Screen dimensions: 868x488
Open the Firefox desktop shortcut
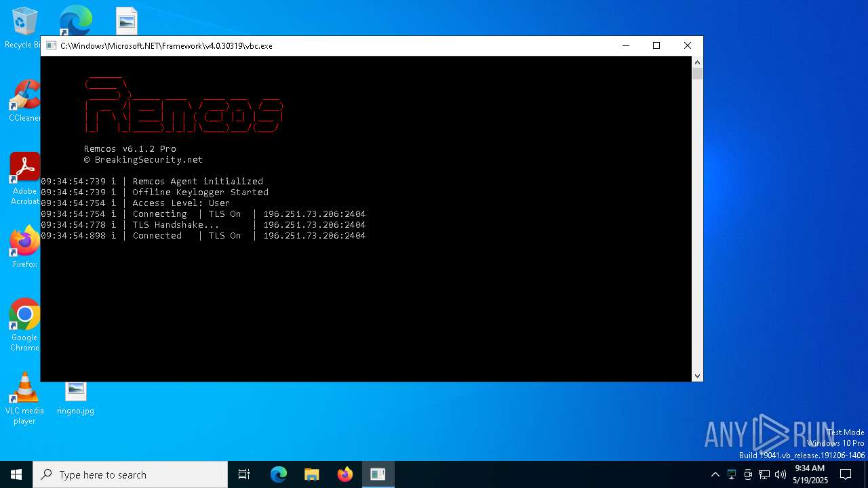(24, 247)
